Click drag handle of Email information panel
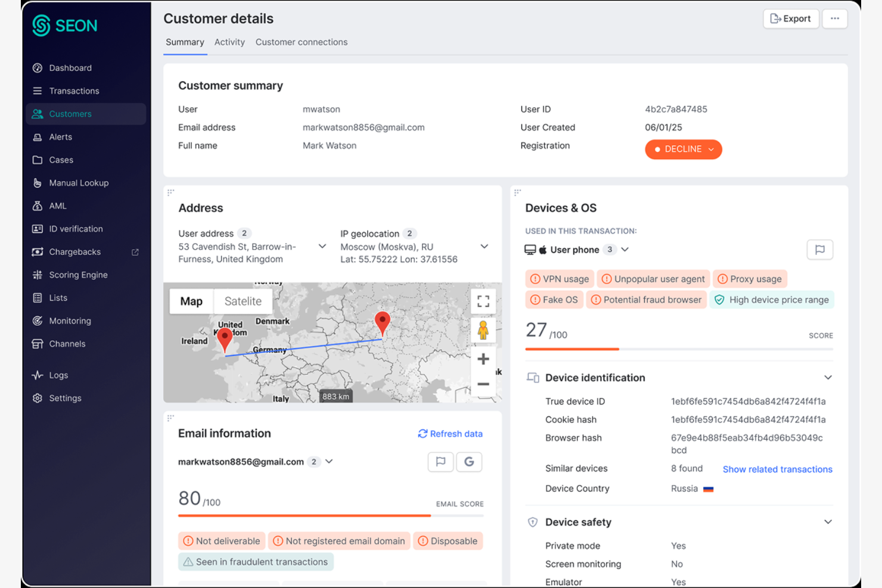This screenshot has height=588, width=882. coord(170,418)
